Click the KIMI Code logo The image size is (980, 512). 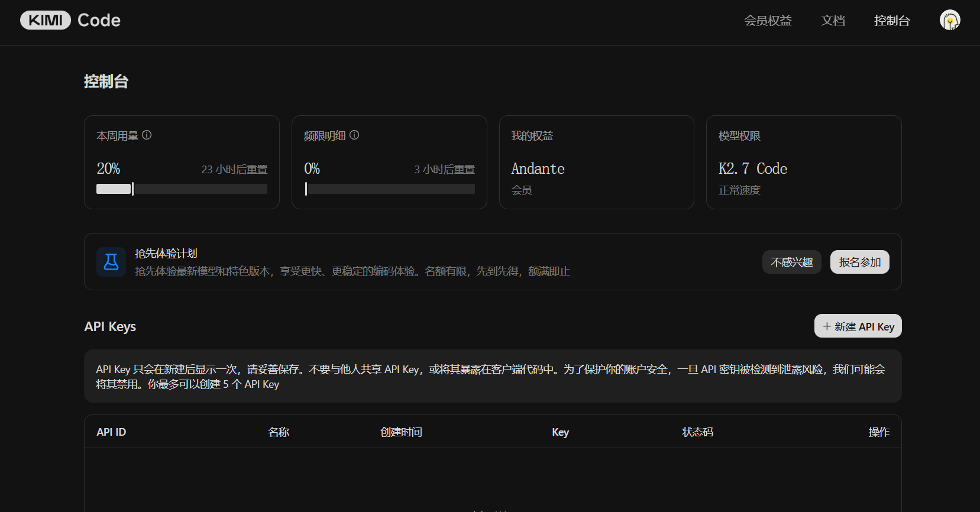tap(70, 20)
